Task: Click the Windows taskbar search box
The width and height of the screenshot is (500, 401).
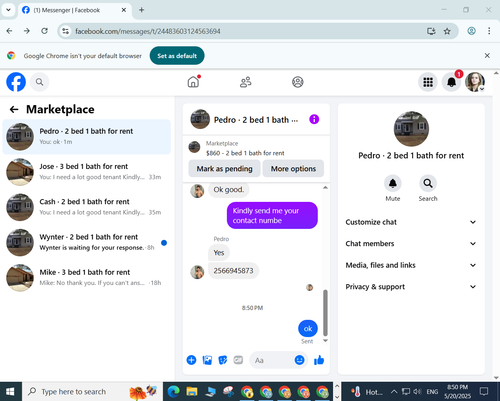Action: (x=92, y=391)
